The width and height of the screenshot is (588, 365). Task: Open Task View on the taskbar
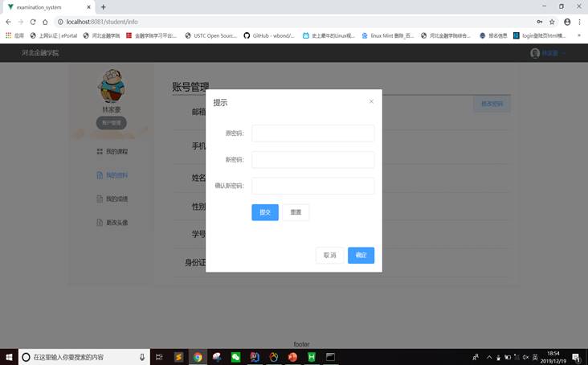(159, 357)
